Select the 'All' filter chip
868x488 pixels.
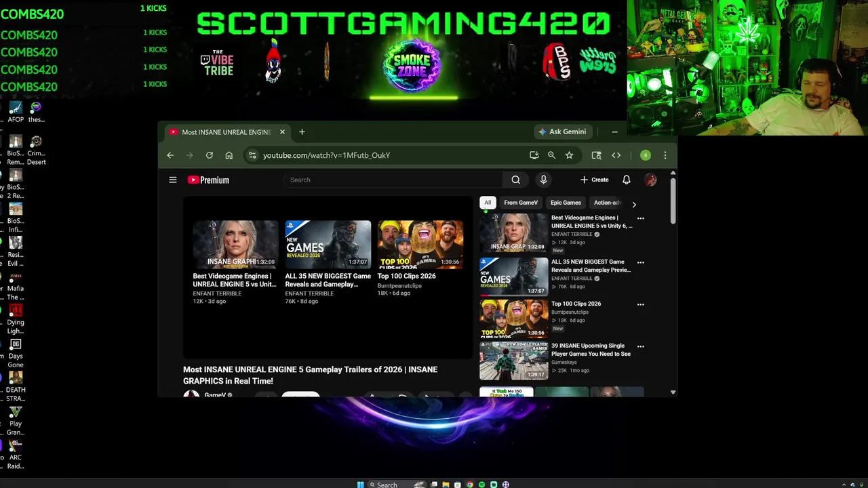tap(488, 203)
